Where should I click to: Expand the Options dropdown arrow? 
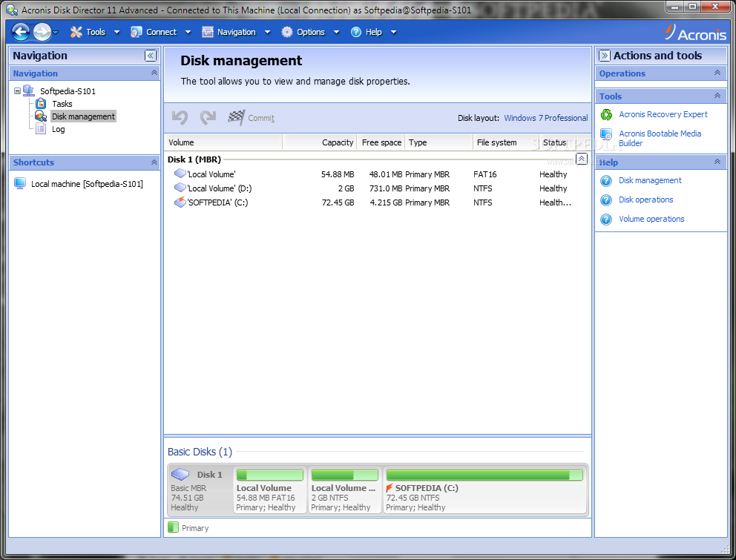pyautogui.click(x=337, y=33)
